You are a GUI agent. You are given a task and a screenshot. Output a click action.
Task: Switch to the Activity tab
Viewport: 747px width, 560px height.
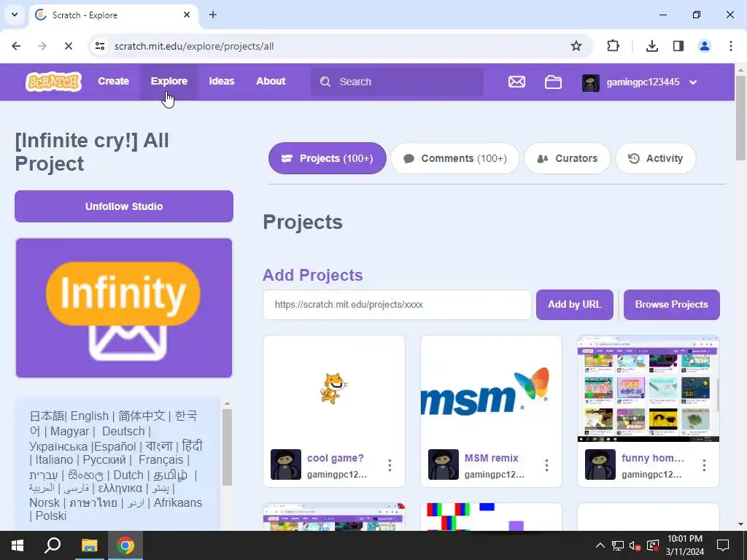tap(656, 158)
